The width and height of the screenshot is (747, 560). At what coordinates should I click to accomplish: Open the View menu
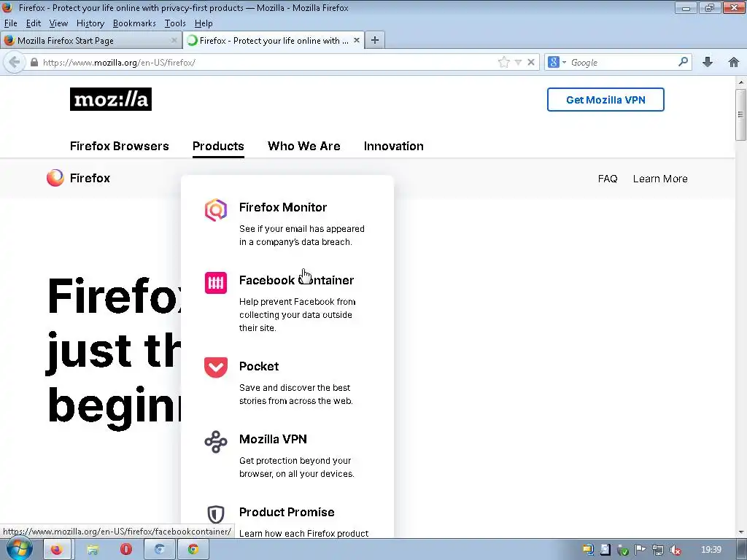click(58, 23)
